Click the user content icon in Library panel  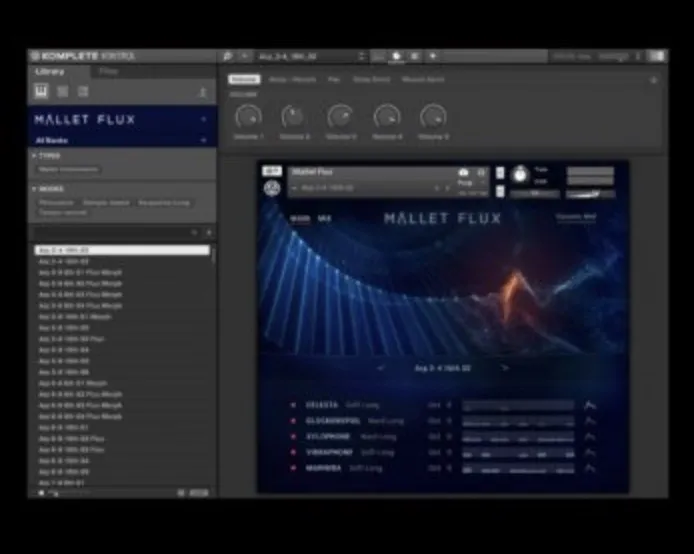pyautogui.click(x=203, y=92)
